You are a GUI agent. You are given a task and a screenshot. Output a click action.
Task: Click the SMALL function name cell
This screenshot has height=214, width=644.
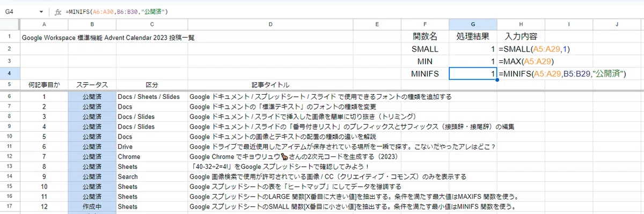coord(425,49)
